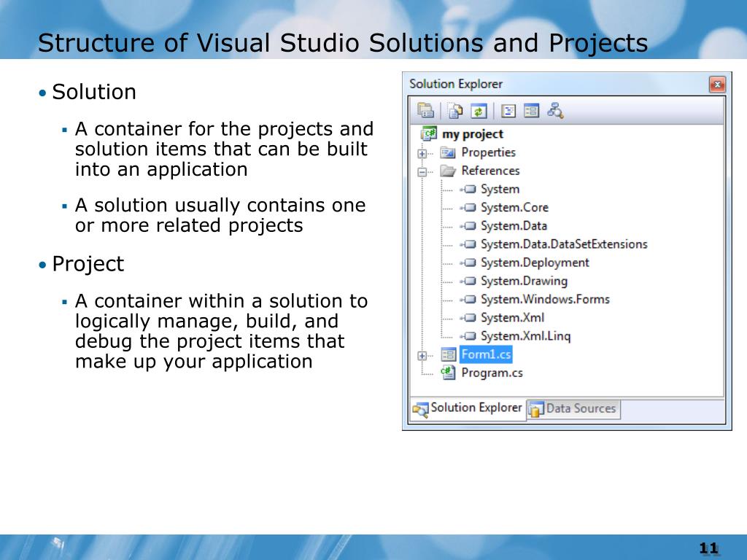This screenshot has height=560, width=747.
Task: Select the System reference
Action: [x=500, y=189]
